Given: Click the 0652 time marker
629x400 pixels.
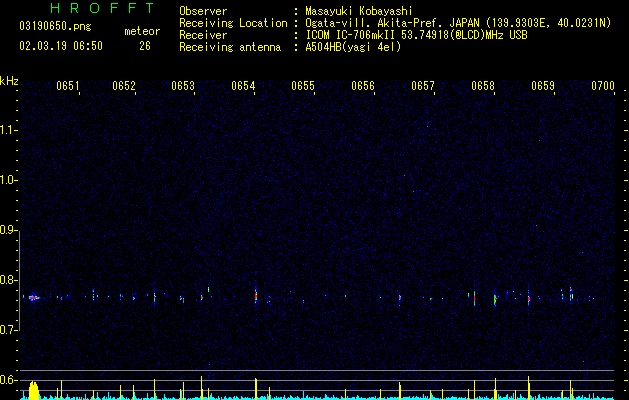Looking at the screenshot, I should [124, 86].
